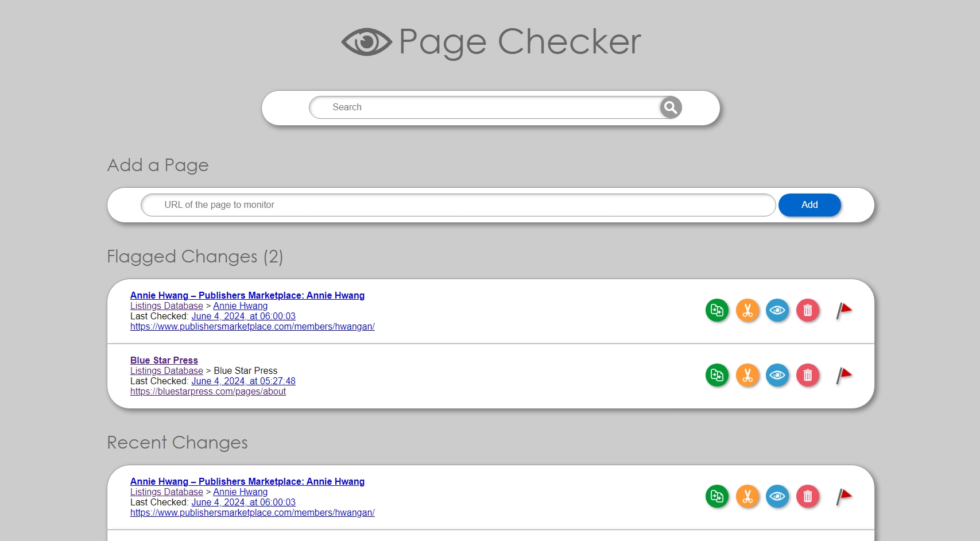Unflag the Annie Hwang flagged change

tap(844, 310)
